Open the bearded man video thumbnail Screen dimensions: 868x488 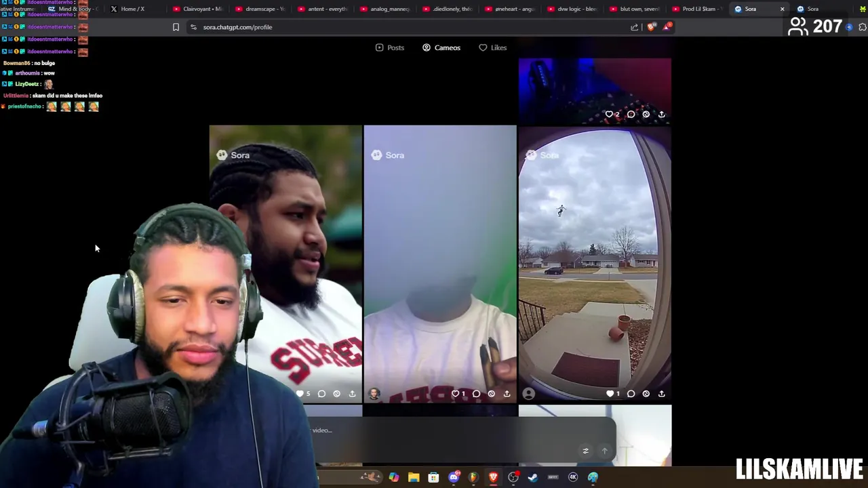point(285,264)
